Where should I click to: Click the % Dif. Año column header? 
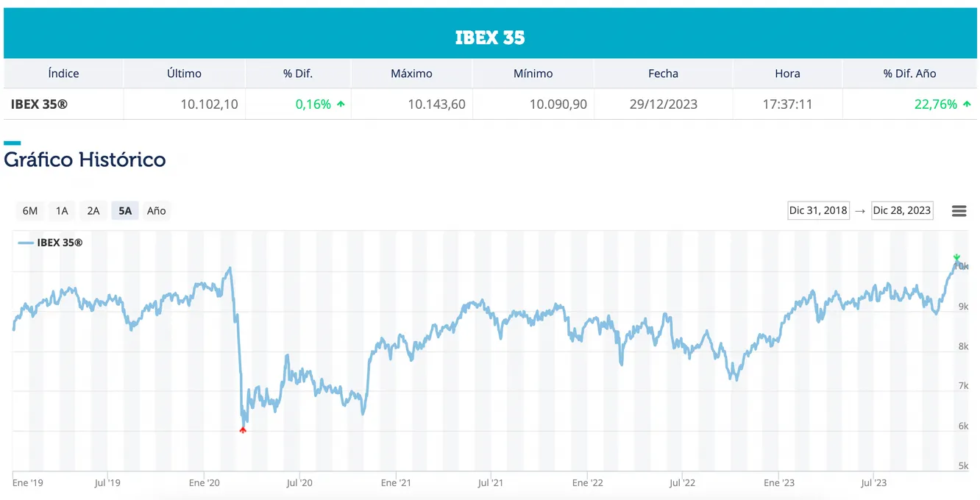click(x=909, y=74)
